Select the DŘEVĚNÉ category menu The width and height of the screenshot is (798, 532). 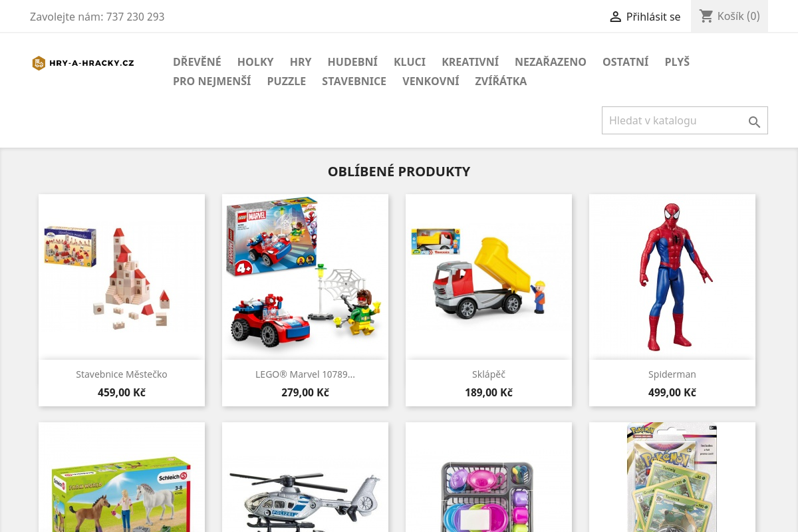(x=197, y=62)
